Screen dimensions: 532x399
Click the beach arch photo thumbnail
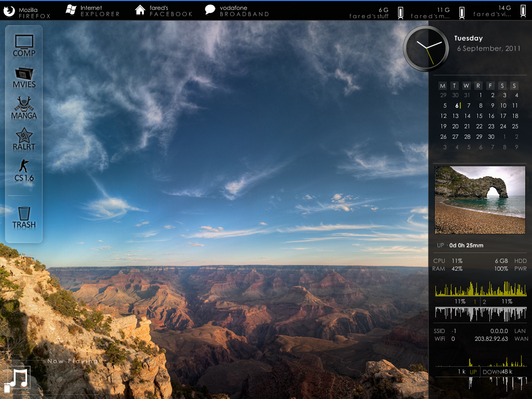click(480, 200)
